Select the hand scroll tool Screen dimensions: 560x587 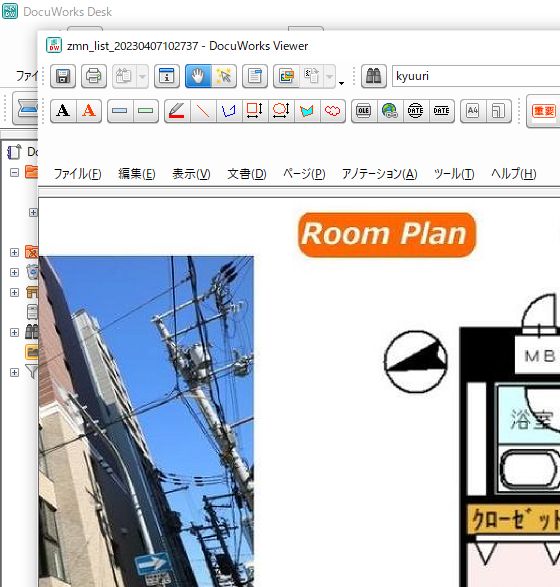pos(198,76)
